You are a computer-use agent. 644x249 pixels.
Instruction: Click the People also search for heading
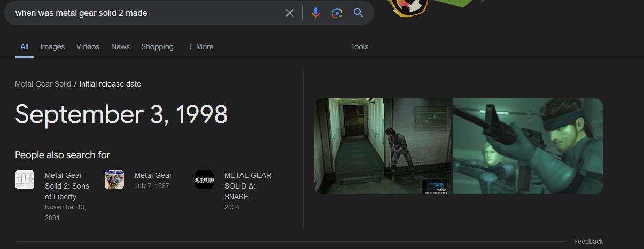63,155
